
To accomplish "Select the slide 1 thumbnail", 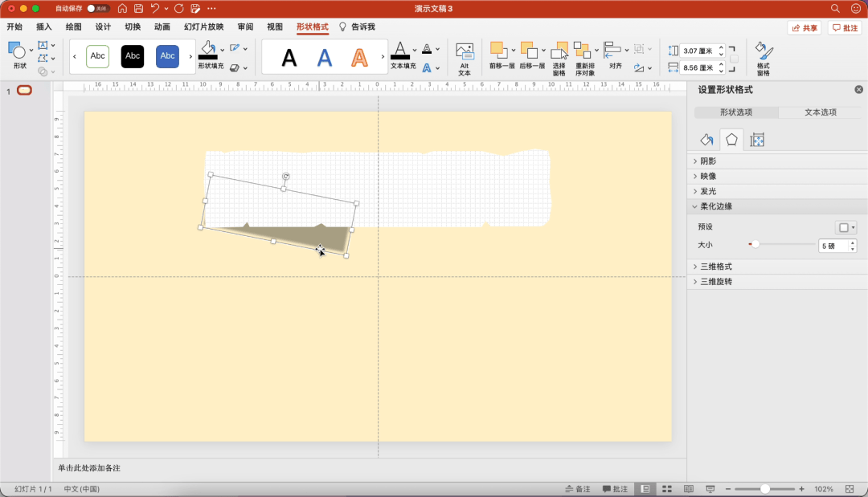I will (24, 91).
